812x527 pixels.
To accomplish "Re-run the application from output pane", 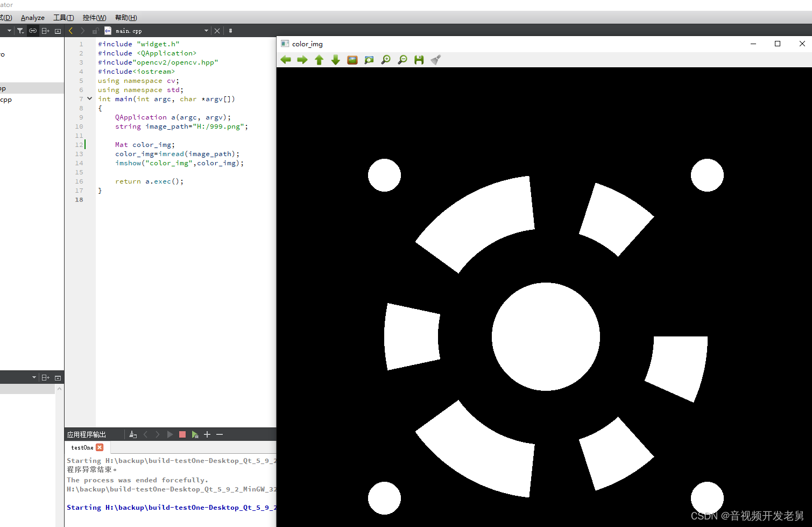I will (x=170, y=434).
